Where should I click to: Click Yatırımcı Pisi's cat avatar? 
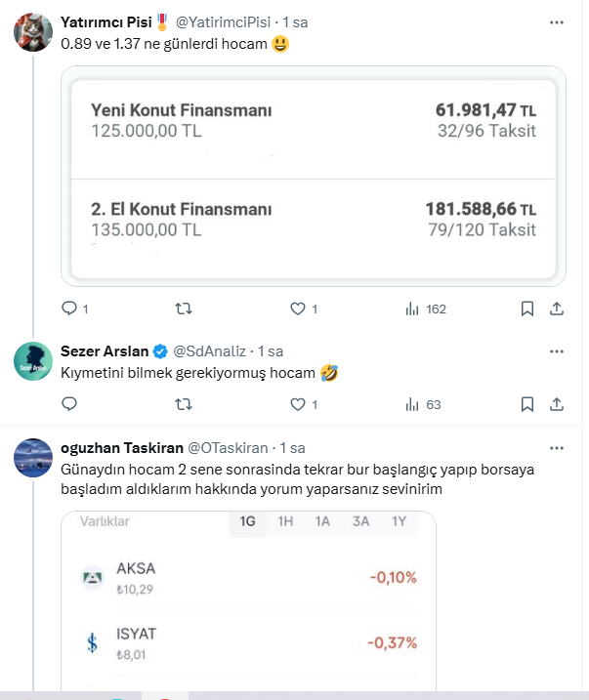click(32, 31)
